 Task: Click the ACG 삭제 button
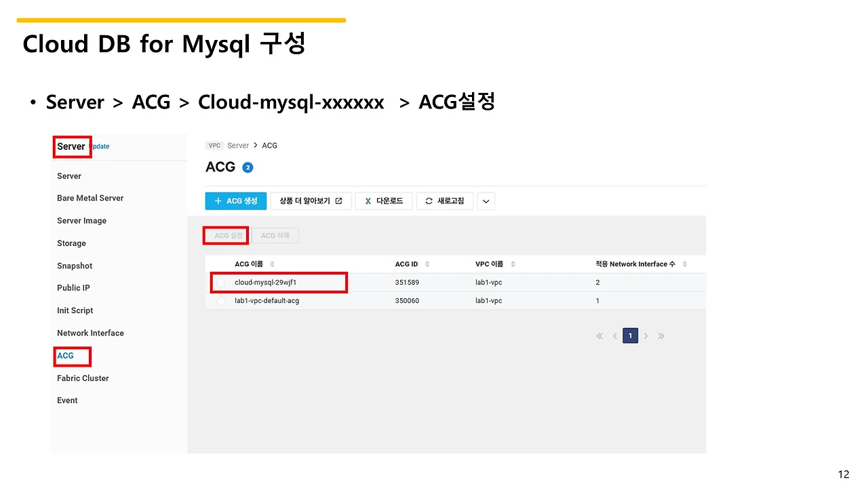point(275,236)
